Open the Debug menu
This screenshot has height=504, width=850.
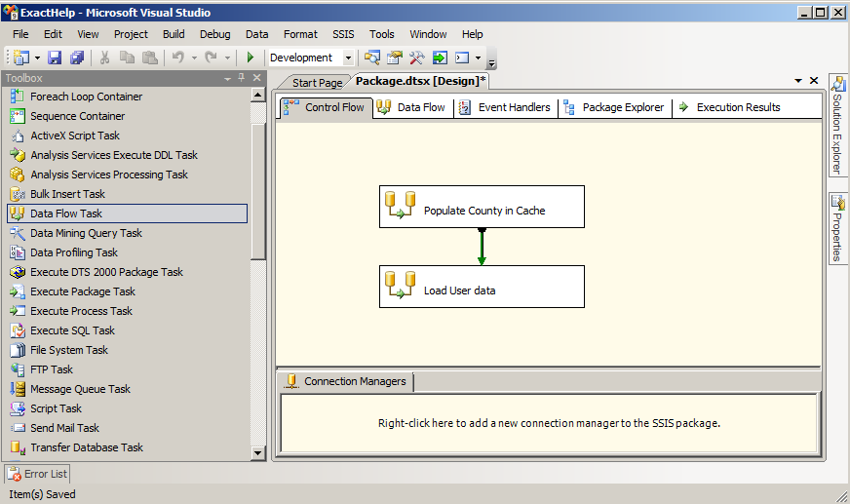pyautogui.click(x=214, y=34)
